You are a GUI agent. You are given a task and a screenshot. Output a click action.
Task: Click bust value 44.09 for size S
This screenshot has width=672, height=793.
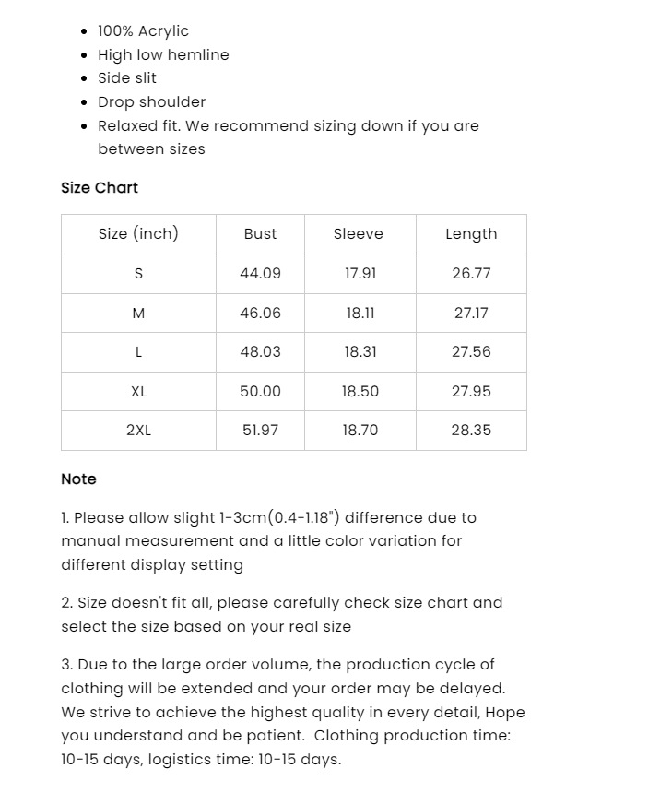coord(260,274)
